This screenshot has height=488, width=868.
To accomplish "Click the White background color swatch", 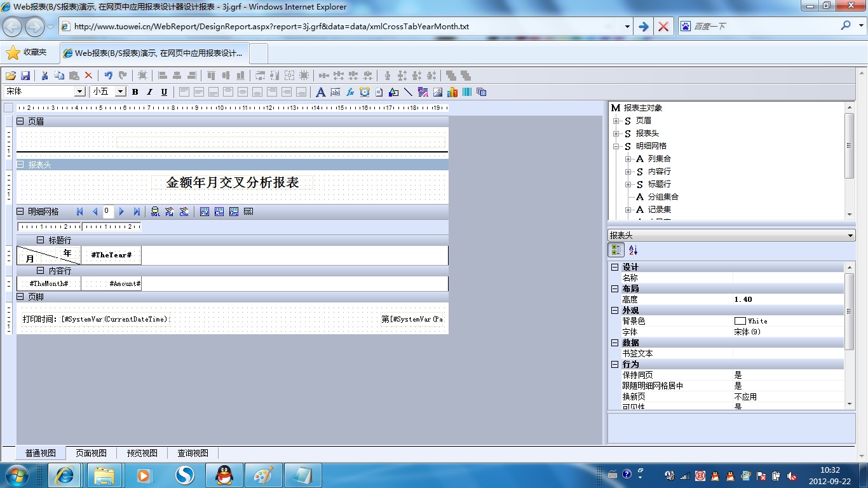I will coord(740,321).
